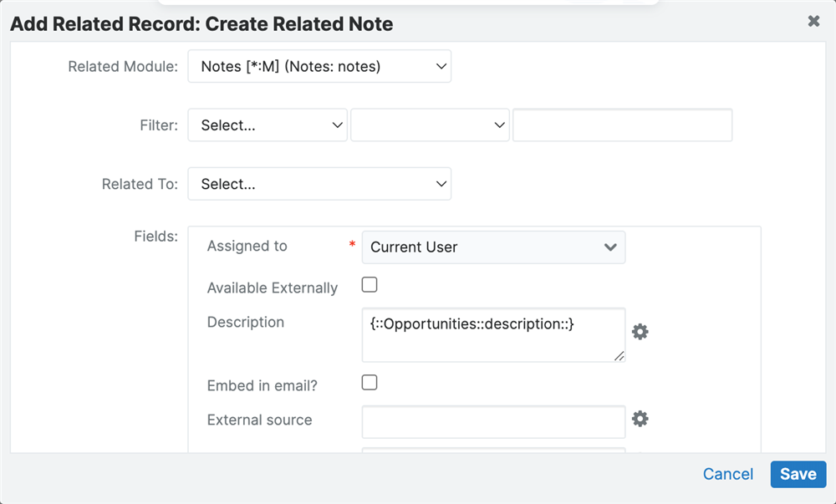Click the partially visible field below External source
This screenshot has height=504, width=836.
tap(493, 451)
